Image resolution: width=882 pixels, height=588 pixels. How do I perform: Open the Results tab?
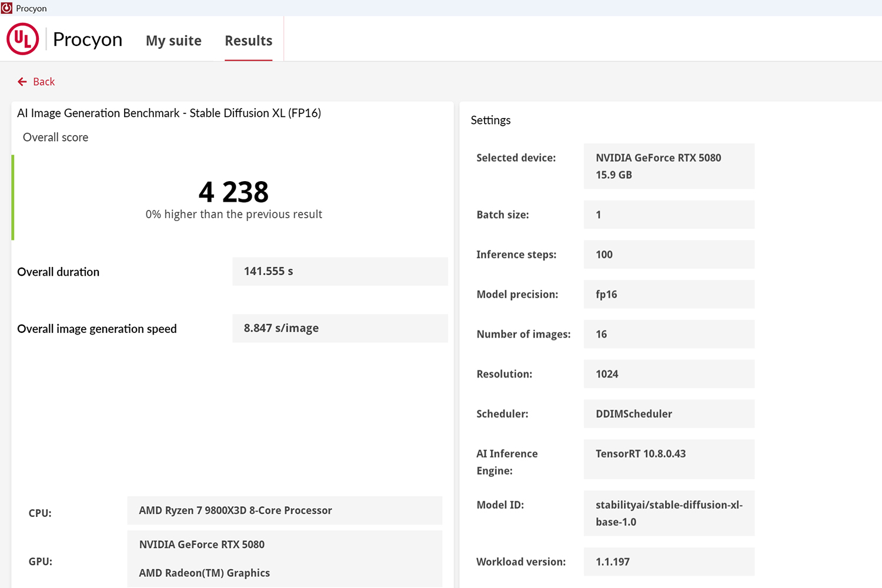(x=248, y=41)
